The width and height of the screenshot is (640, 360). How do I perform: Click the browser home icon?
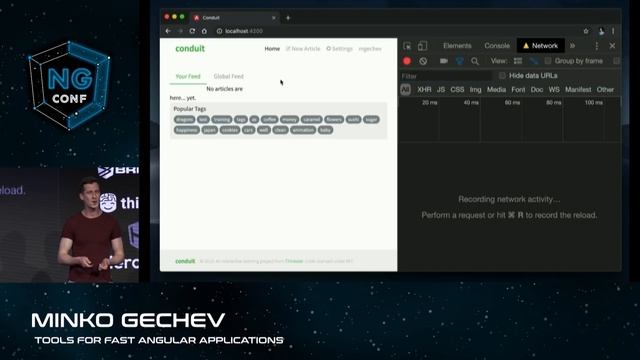(x=204, y=31)
